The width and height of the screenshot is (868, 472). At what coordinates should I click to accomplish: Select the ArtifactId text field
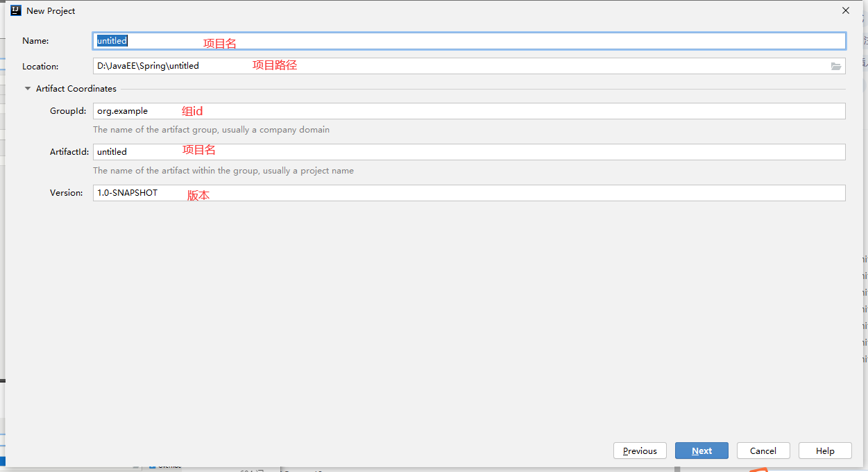469,152
